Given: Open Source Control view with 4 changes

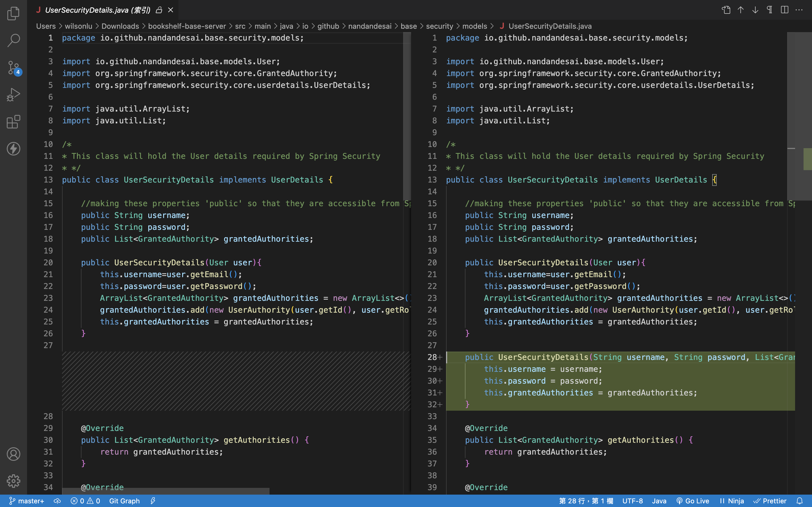Looking at the screenshot, I should pyautogui.click(x=14, y=68).
